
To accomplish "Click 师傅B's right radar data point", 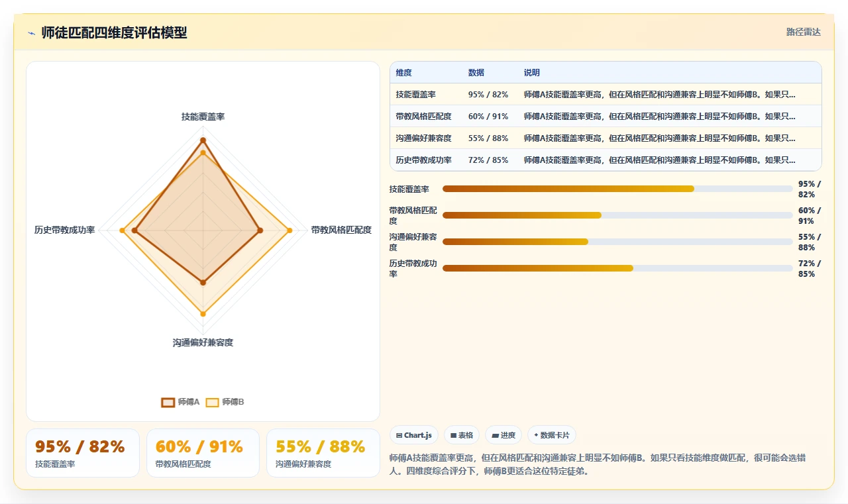I will point(290,230).
